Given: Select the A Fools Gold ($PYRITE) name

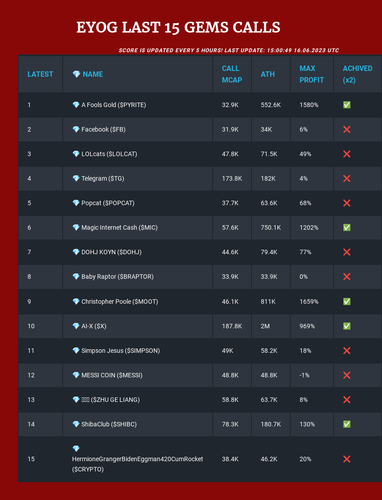Looking at the screenshot, I should coord(114,105).
